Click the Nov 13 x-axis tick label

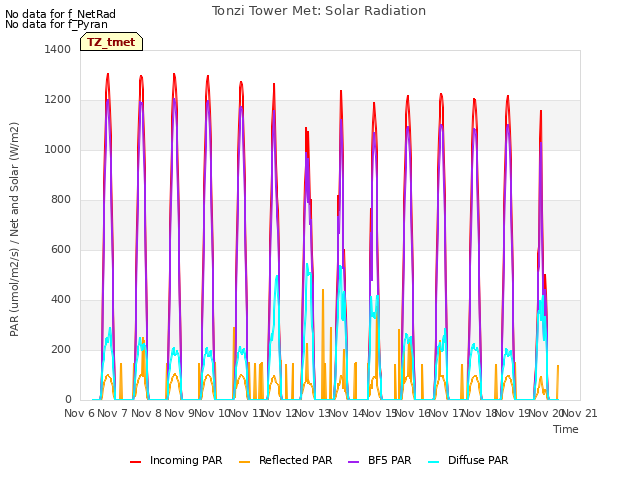(313, 413)
